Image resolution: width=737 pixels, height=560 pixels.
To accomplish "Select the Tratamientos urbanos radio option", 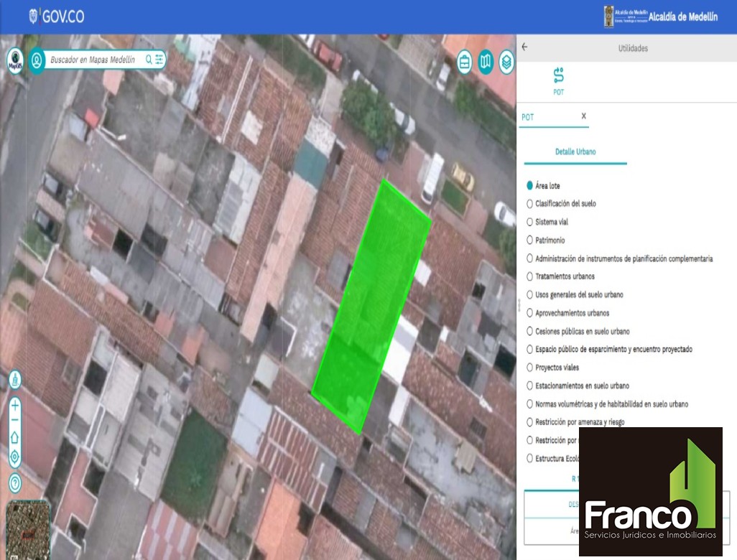I will (530, 276).
